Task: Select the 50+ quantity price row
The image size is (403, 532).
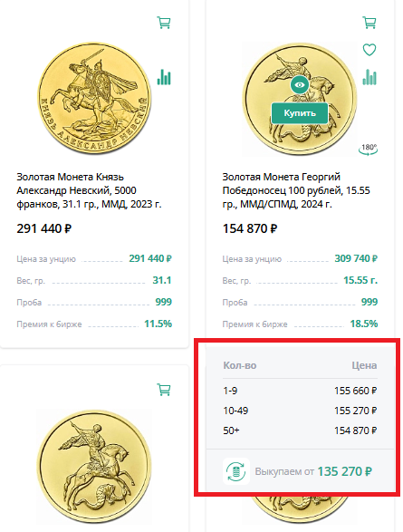Action: click(x=300, y=430)
